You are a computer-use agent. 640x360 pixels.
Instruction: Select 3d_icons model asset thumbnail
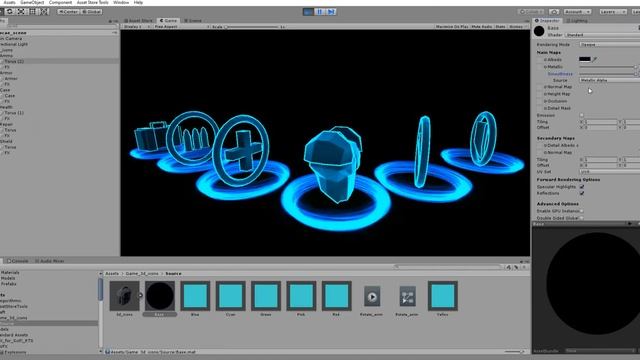[x=124, y=296]
